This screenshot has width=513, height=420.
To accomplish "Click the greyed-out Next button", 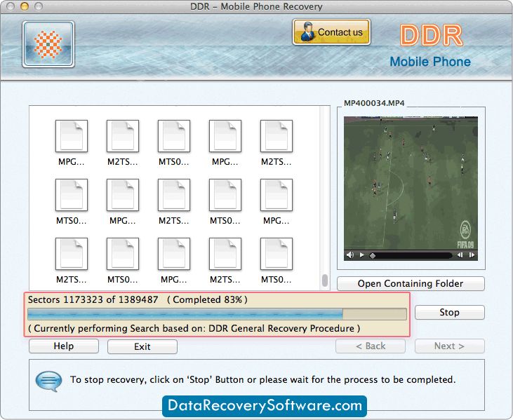I will (x=450, y=346).
